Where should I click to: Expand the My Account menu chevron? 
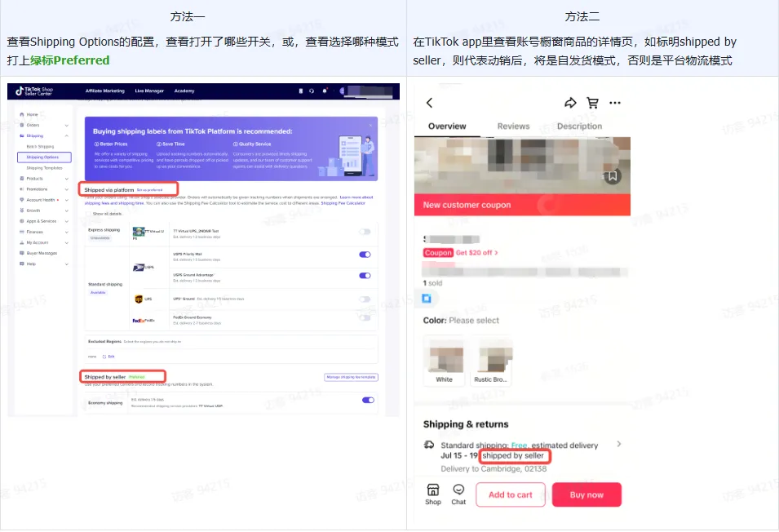(x=67, y=242)
